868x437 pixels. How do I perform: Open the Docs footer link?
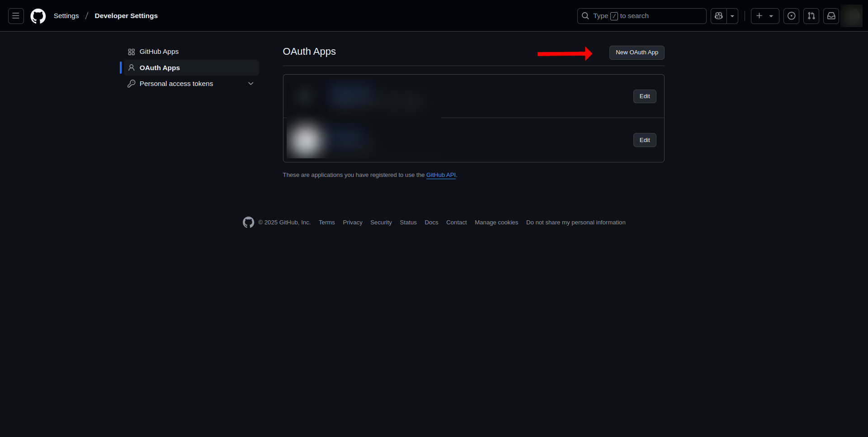[431, 223]
